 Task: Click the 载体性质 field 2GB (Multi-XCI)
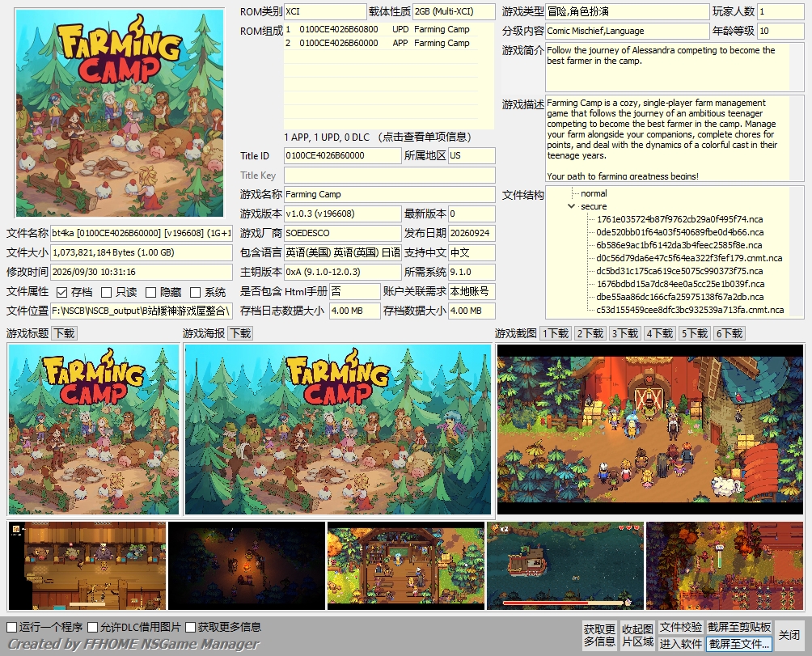click(x=454, y=11)
